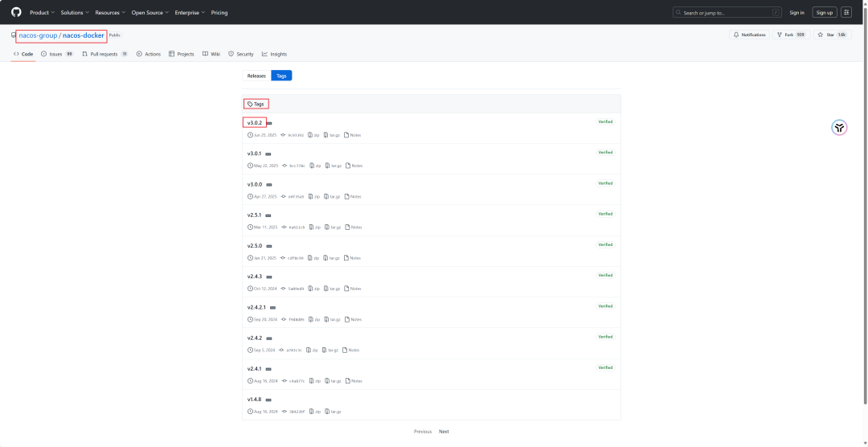Download the tar.gz archive for v2.5.1
The height and width of the screenshot is (447, 868).
tap(332, 227)
